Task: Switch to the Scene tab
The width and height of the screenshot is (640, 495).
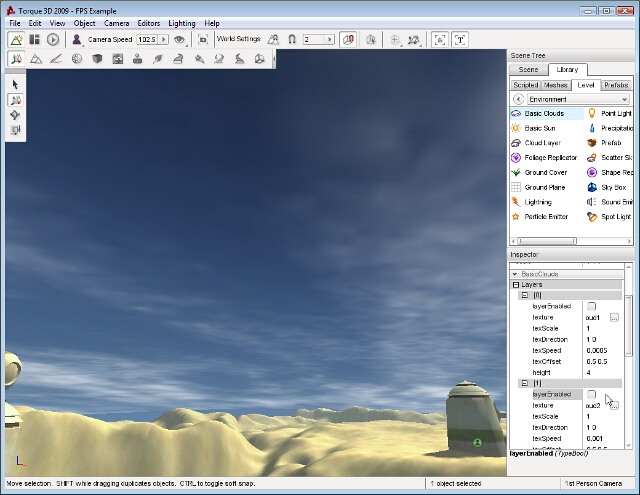Action: (529, 70)
